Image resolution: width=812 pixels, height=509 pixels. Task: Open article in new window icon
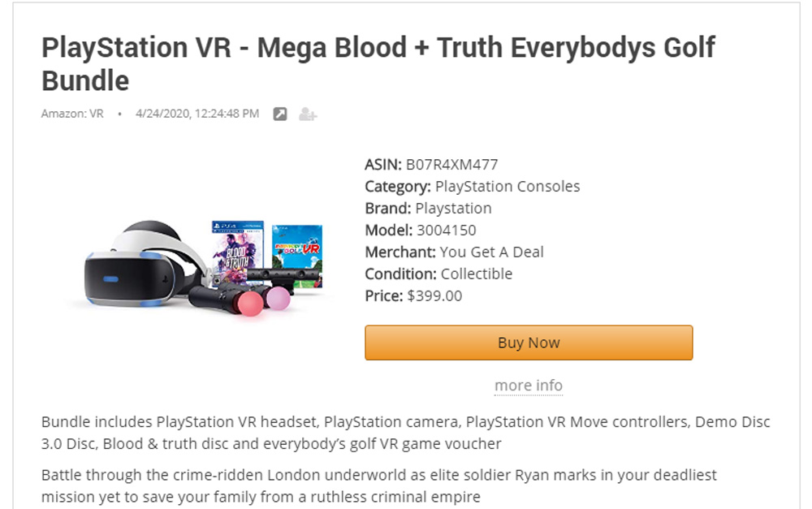(280, 114)
